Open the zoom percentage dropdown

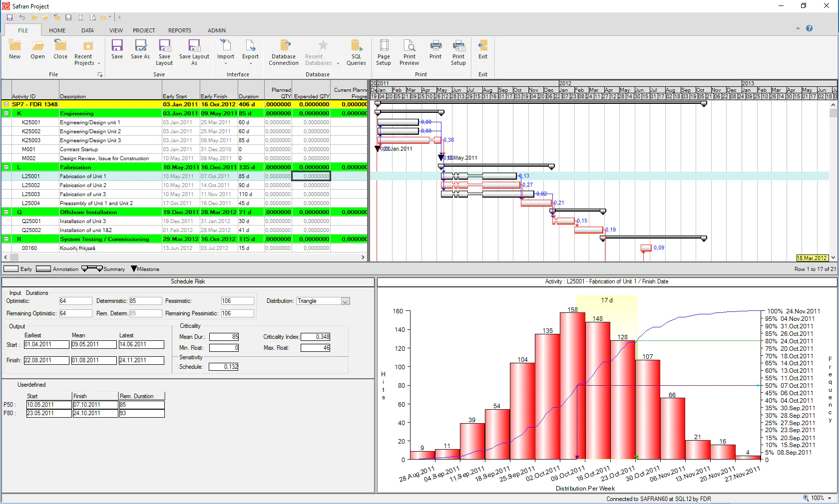point(830,498)
